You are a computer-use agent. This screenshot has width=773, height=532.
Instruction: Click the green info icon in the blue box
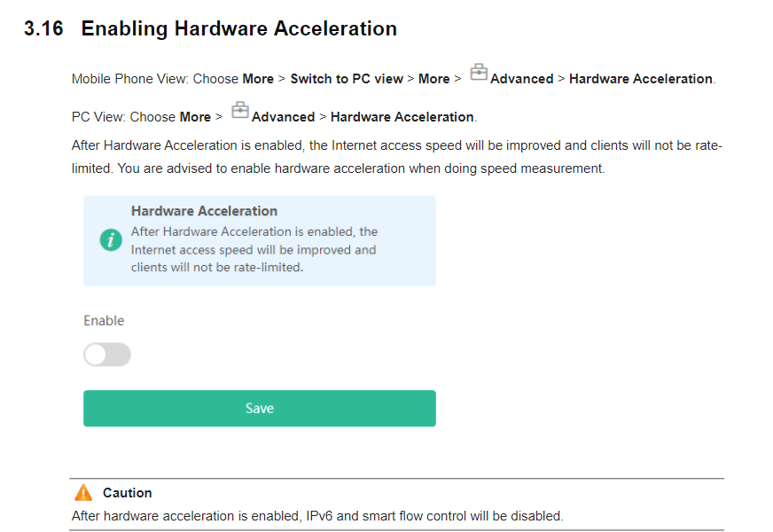pyautogui.click(x=111, y=239)
